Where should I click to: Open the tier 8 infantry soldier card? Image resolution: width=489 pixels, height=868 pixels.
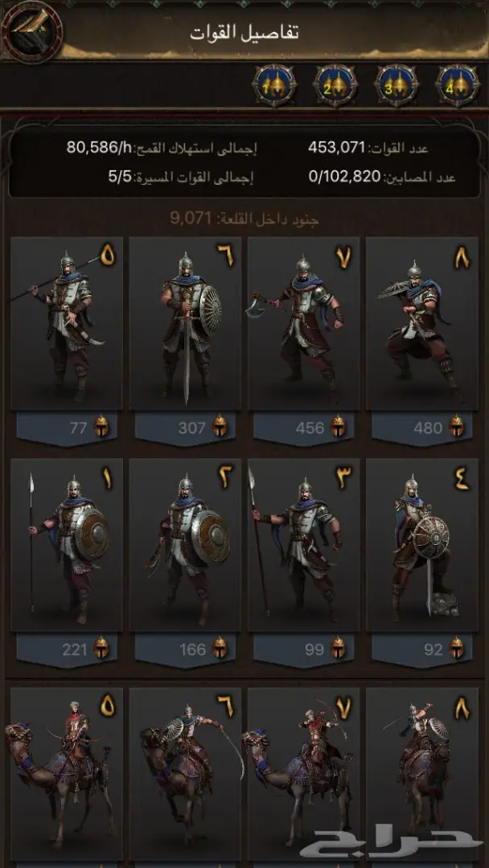pos(422,323)
